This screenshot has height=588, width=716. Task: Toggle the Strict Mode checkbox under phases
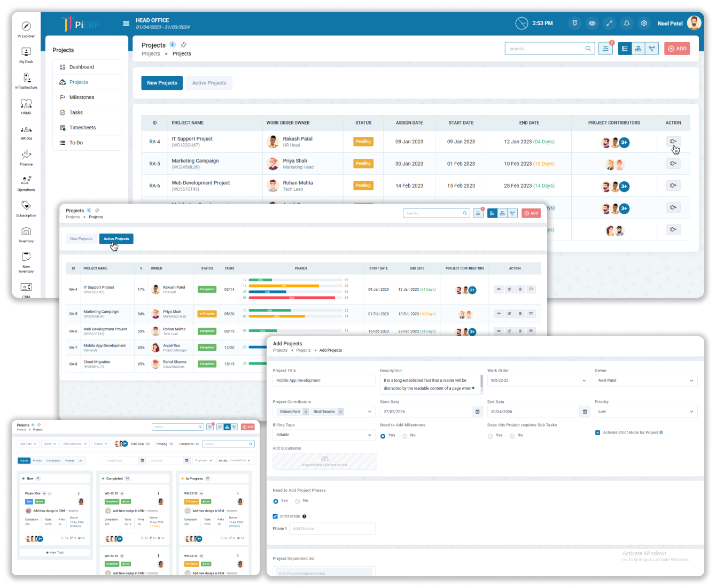tap(275, 516)
